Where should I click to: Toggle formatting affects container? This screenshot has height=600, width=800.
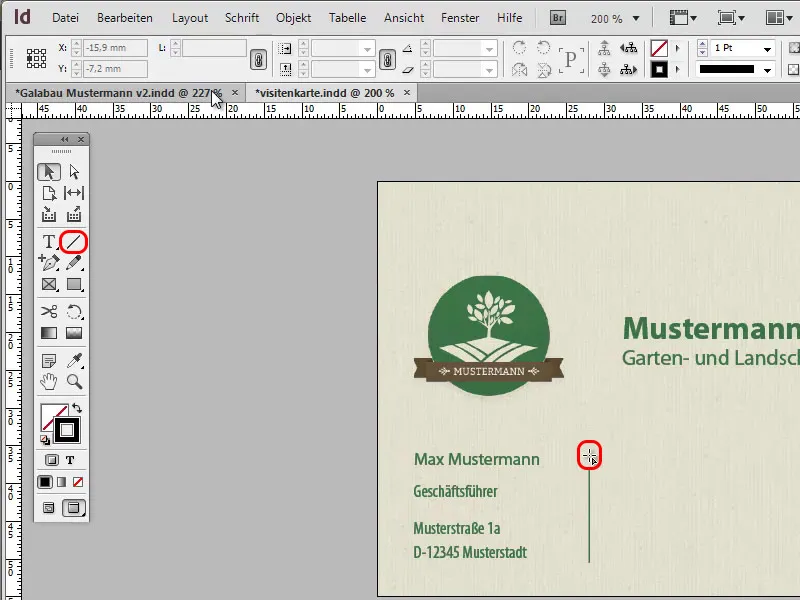[x=51, y=460]
